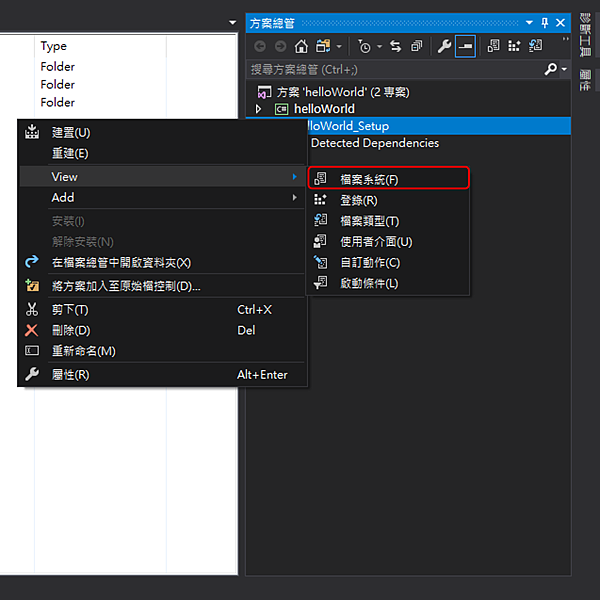The height and width of the screenshot is (600, 600).
Task: Select 自訂動作(C) in View submenu
Action: (x=388, y=262)
